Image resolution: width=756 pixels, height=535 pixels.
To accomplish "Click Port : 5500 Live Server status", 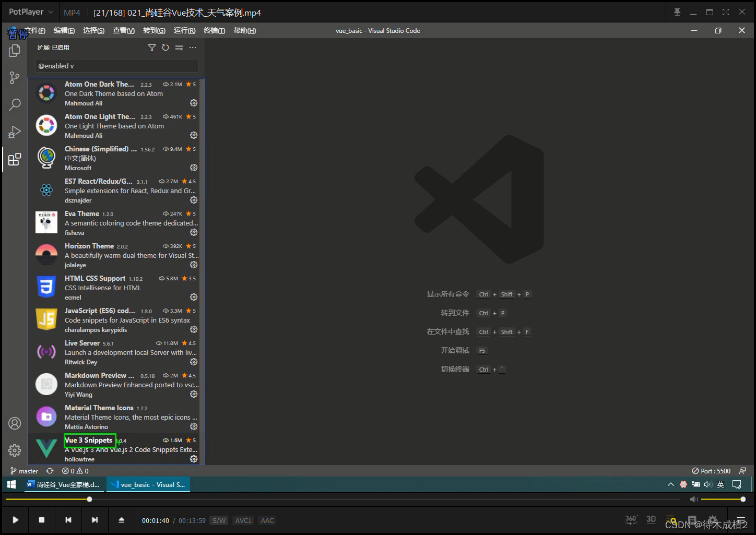I will pos(711,471).
